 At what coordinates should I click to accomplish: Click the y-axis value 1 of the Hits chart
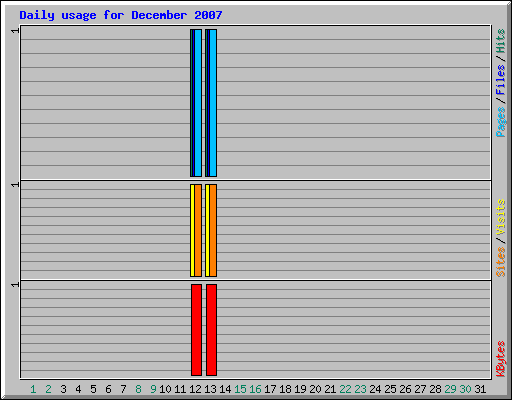click(x=15, y=31)
